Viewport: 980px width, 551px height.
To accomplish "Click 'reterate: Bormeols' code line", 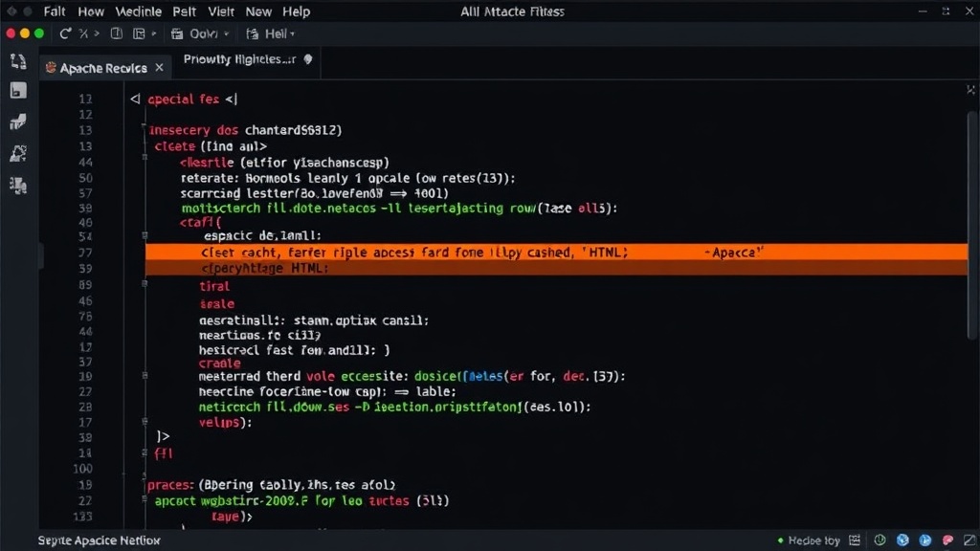I will (348, 178).
